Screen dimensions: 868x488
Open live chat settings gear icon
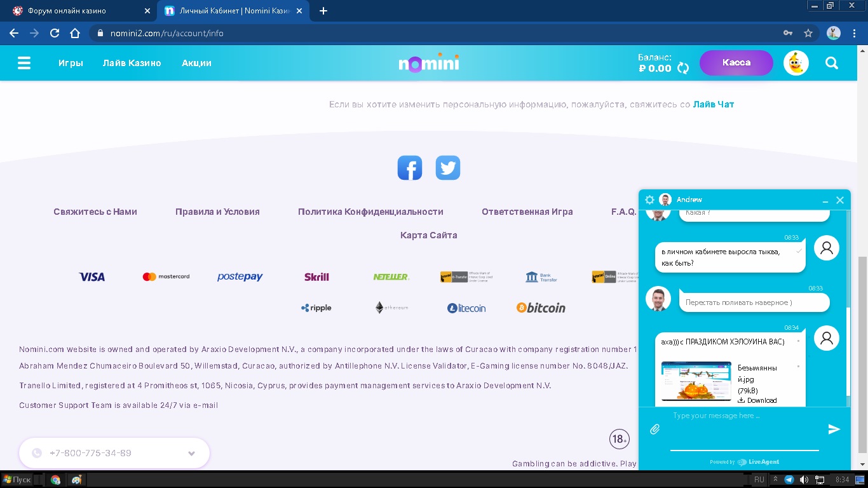click(649, 200)
